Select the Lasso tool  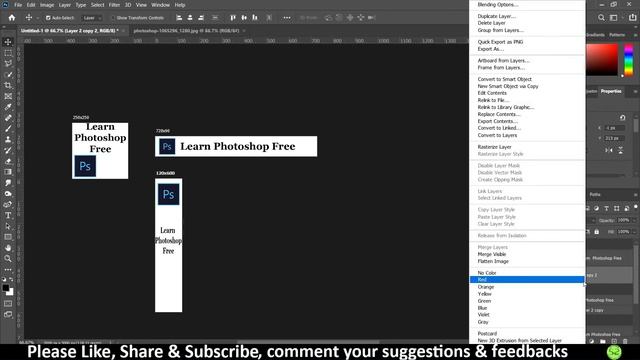[8, 64]
